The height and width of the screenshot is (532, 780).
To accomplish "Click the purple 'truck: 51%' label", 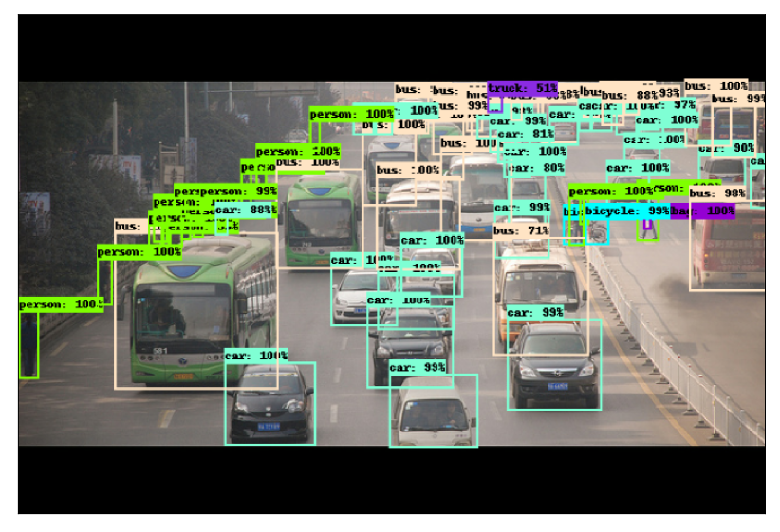I will click(522, 88).
